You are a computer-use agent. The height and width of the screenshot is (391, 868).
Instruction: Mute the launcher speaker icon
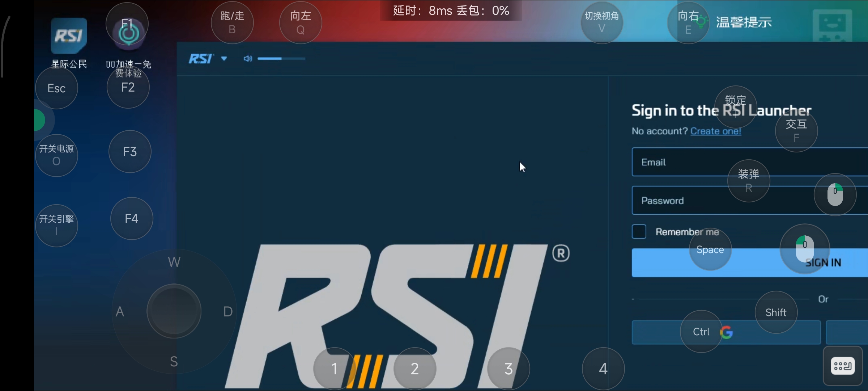coord(248,59)
